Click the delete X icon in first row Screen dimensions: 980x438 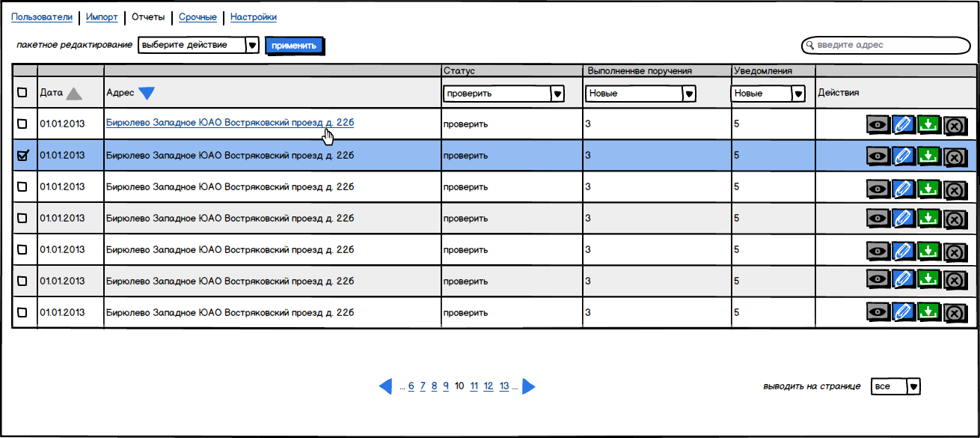[954, 126]
